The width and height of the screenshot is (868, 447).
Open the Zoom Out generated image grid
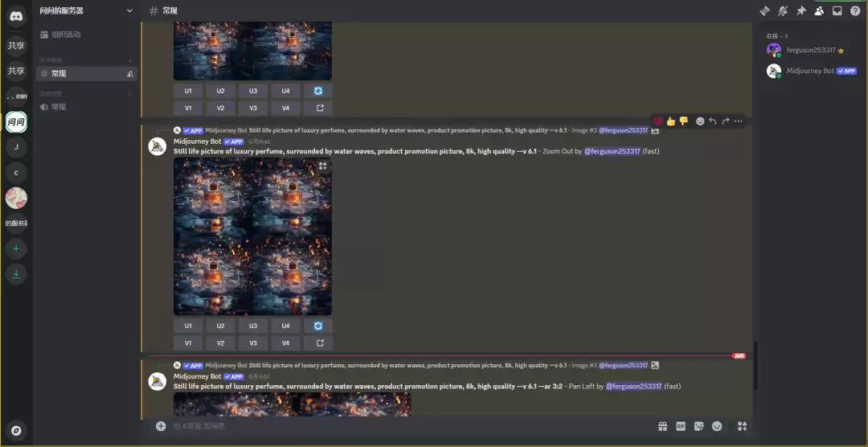[x=252, y=236]
